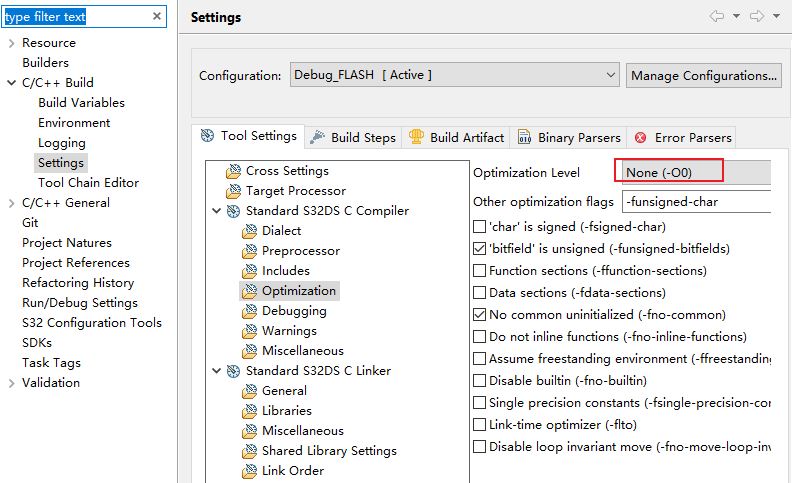This screenshot has height=483, width=792.
Task: Expand the C/C++ General node
Action: click(12, 203)
